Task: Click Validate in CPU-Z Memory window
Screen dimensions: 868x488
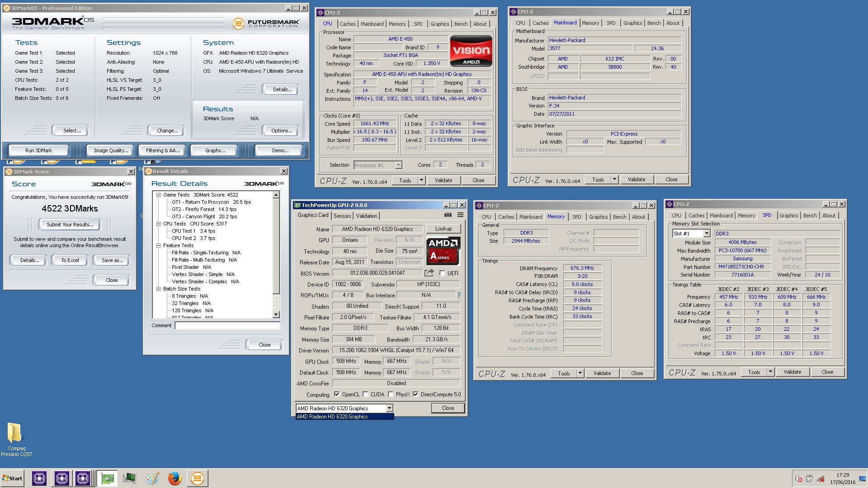Action: click(602, 373)
